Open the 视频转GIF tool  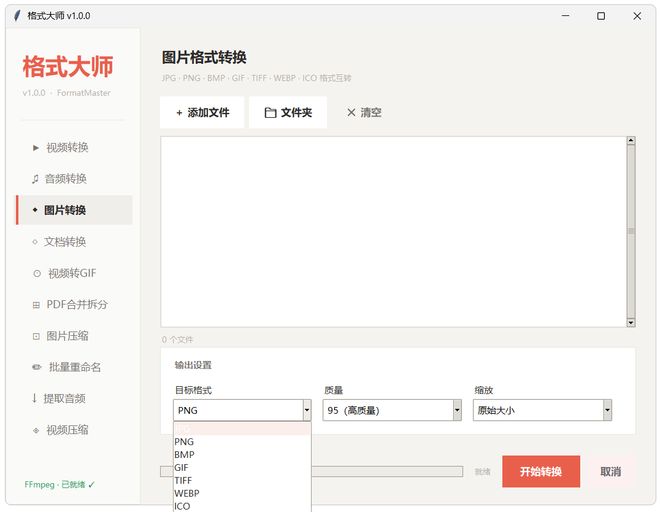coord(75,273)
